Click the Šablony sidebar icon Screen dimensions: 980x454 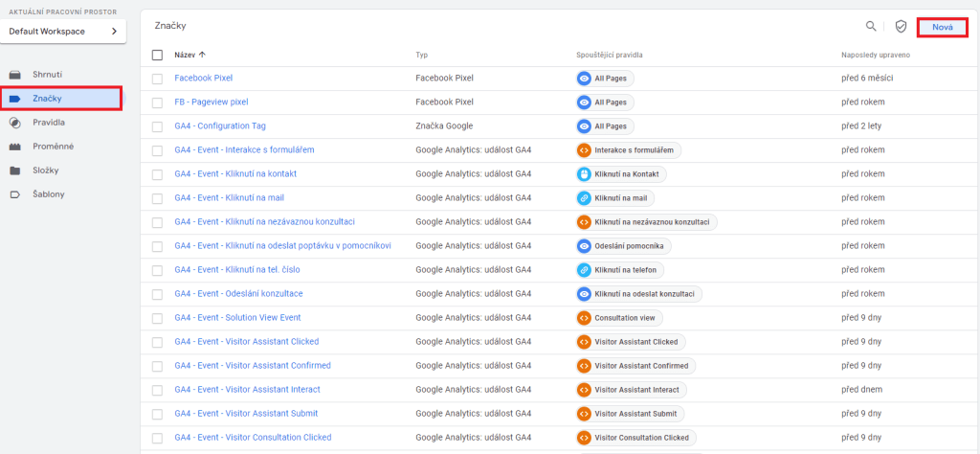pos(14,194)
